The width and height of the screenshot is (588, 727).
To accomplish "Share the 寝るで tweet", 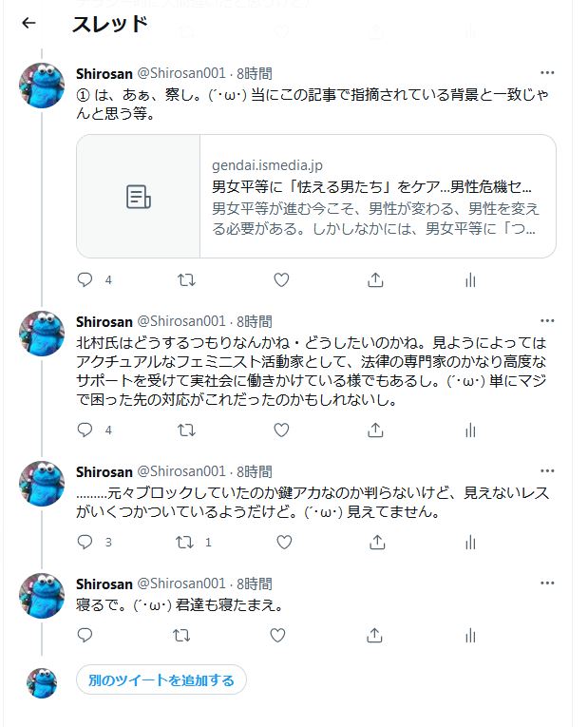I will pos(374,635).
